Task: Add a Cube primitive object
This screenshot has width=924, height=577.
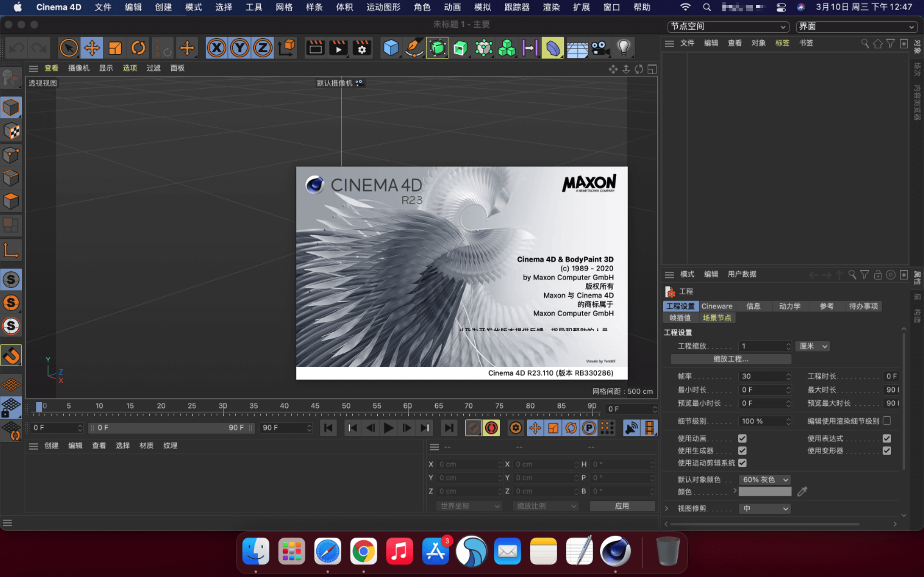Action: 391,48
